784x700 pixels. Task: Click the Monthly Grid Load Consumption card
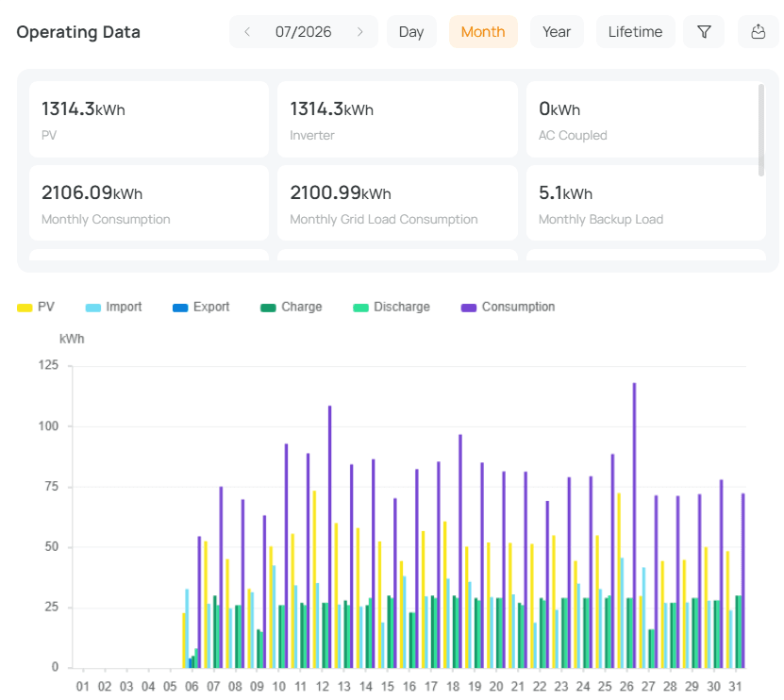pos(397,203)
